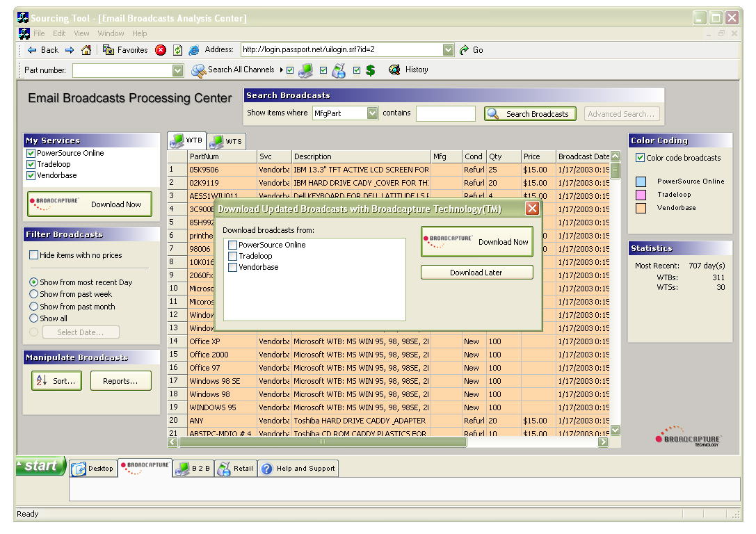Screen dimensions: 756x534
Task: Toggle the B2B channel checkbox
Action: tap(290, 70)
